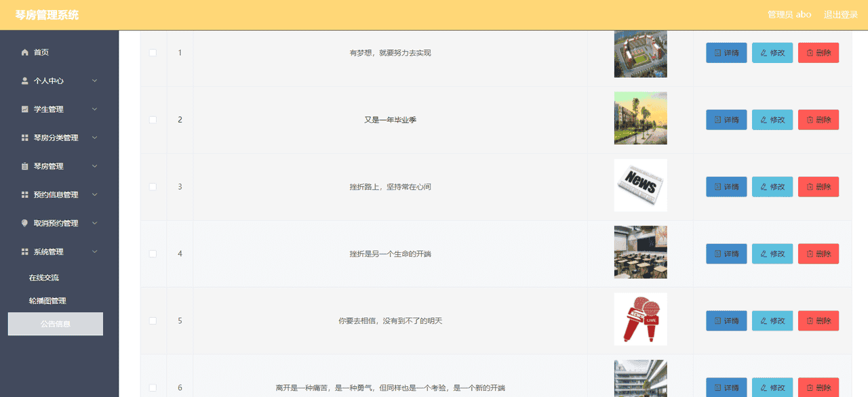Collapse the 系统管理 section

point(94,251)
